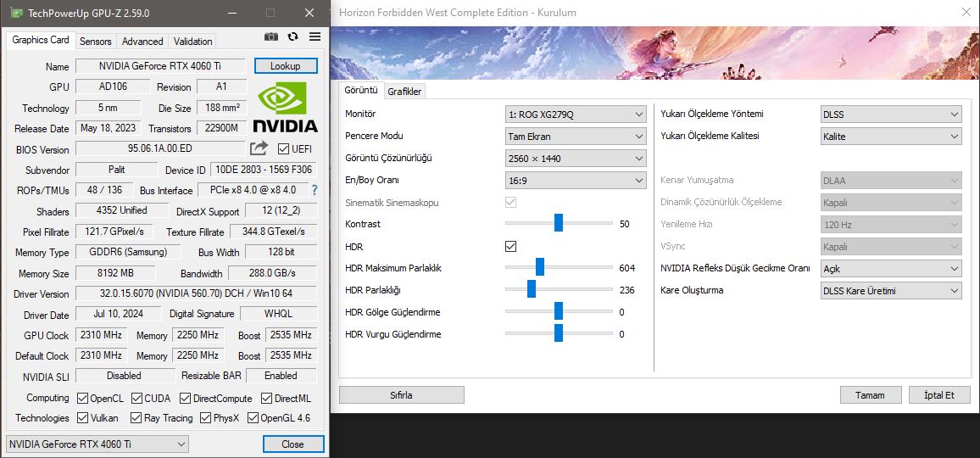Click the Bandwidth value 288.0 GB/s
Image resolution: width=980 pixels, height=458 pixels.
273,273
